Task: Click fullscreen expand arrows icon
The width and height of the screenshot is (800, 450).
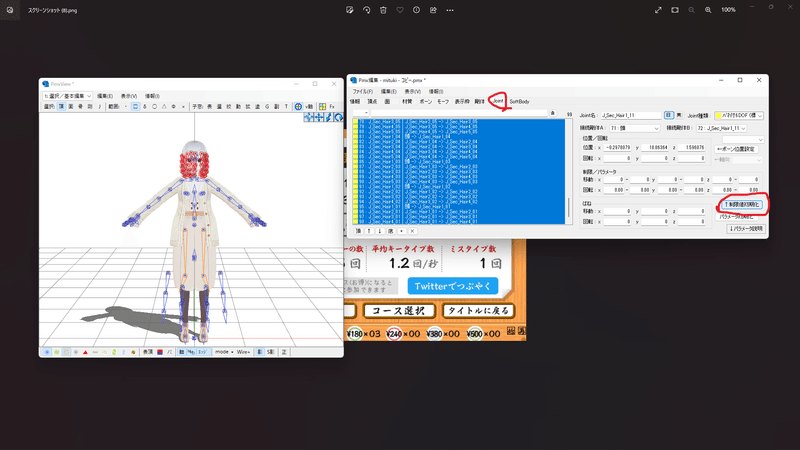Action: pyautogui.click(x=658, y=10)
